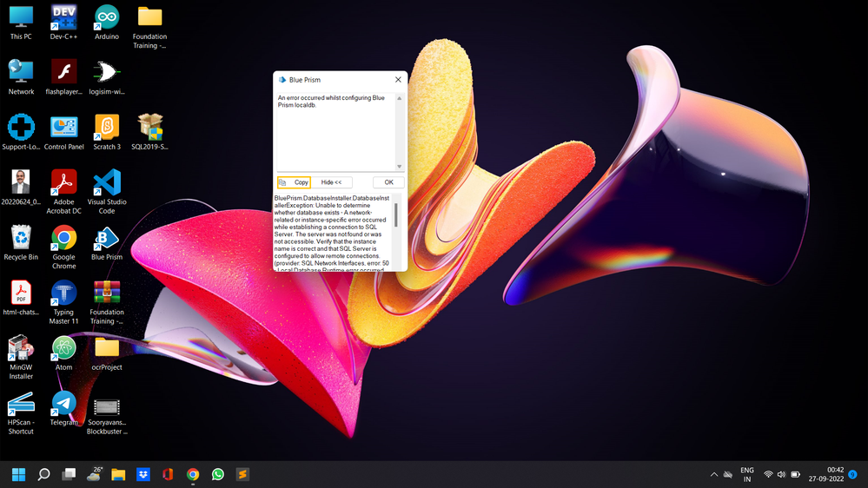Select the Telegram desktop shortcut
The width and height of the screenshot is (868, 488).
point(63,408)
